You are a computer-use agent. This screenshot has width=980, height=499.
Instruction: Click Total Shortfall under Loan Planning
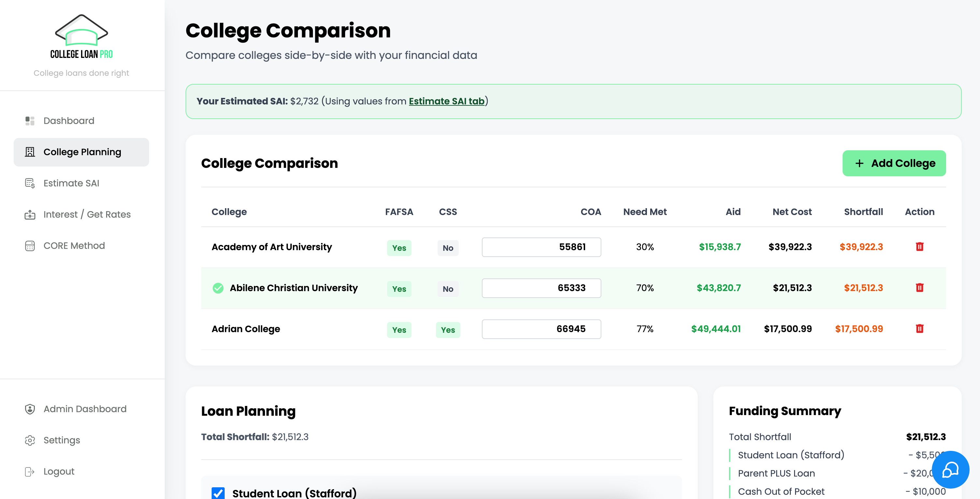pos(255,437)
